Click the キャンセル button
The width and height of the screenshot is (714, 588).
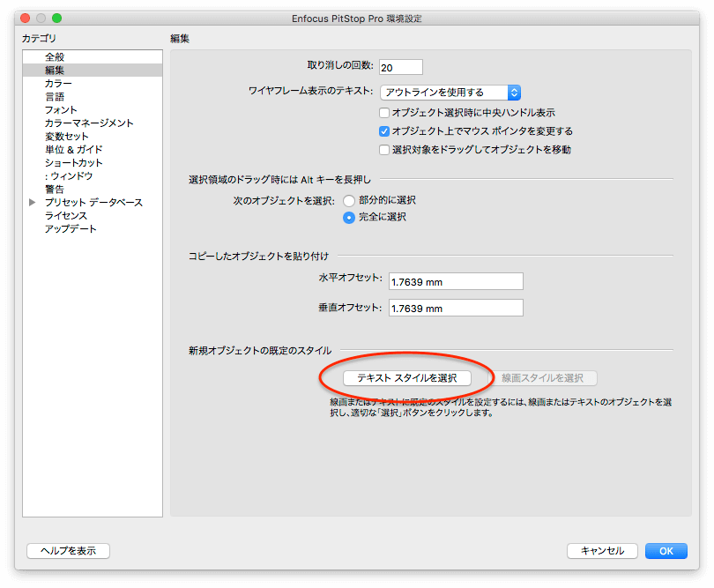[x=602, y=551]
